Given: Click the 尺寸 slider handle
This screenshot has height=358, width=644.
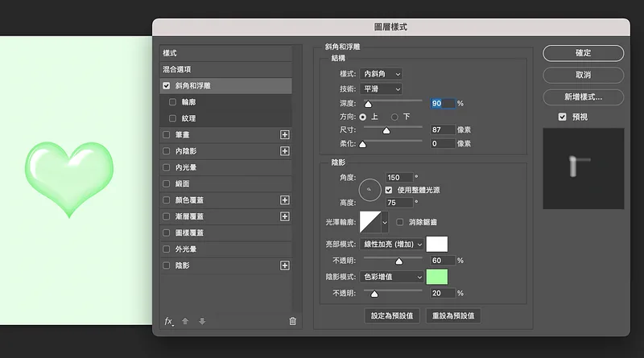Looking at the screenshot, I should coord(386,130).
